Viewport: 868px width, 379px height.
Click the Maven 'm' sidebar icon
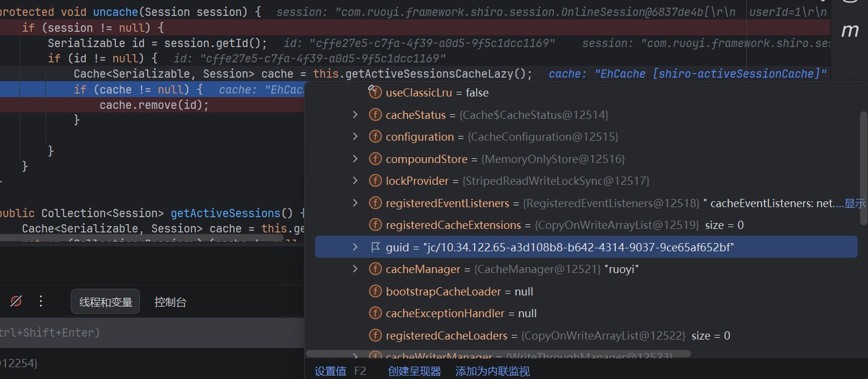pyautogui.click(x=850, y=31)
